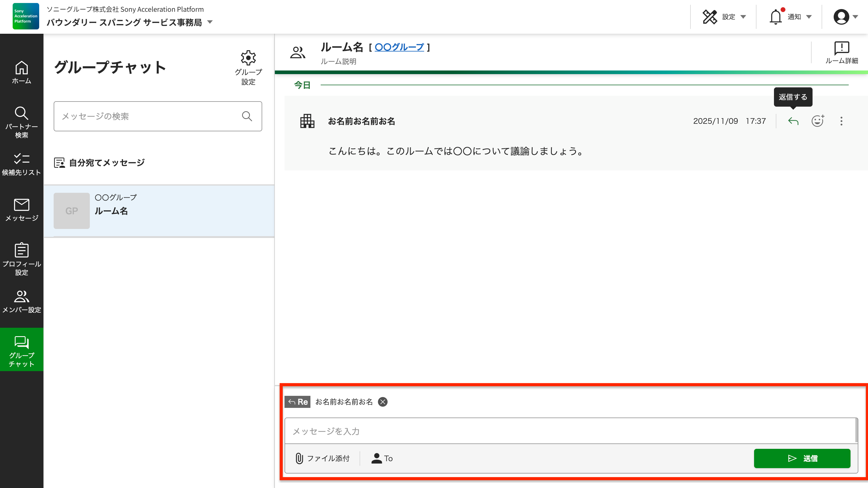Open パートナー検索 in the sidebar
Viewport: 868px width, 488px height.
[x=22, y=122]
